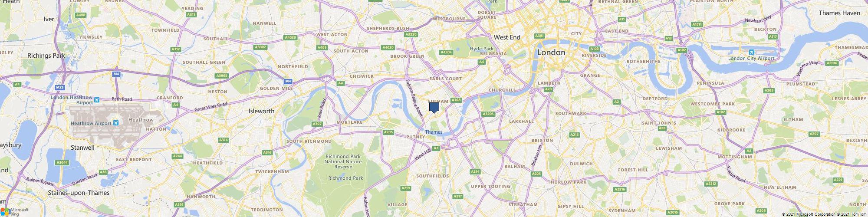Viewport: 868px width, 217px height.
Task: Select the West End label
Action: [x=507, y=37]
